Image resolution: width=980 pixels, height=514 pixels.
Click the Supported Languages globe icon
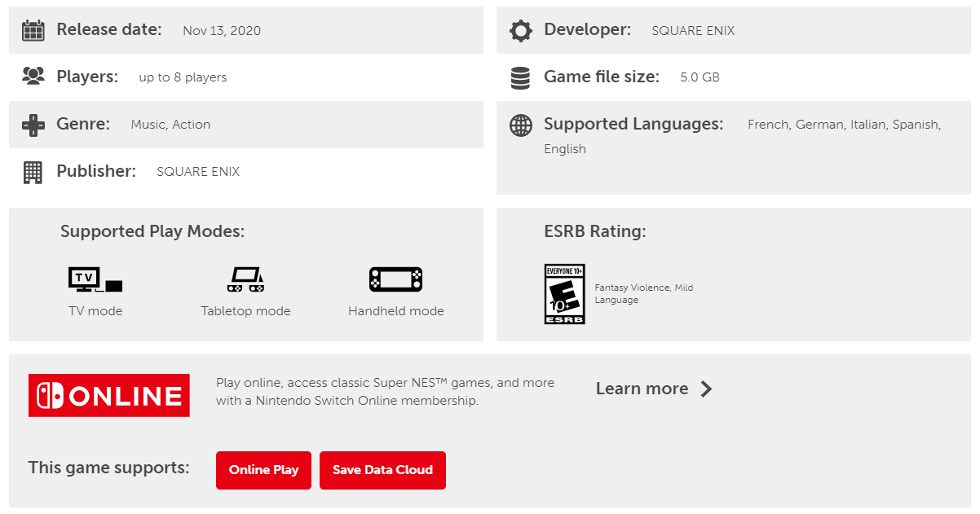[x=520, y=125]
